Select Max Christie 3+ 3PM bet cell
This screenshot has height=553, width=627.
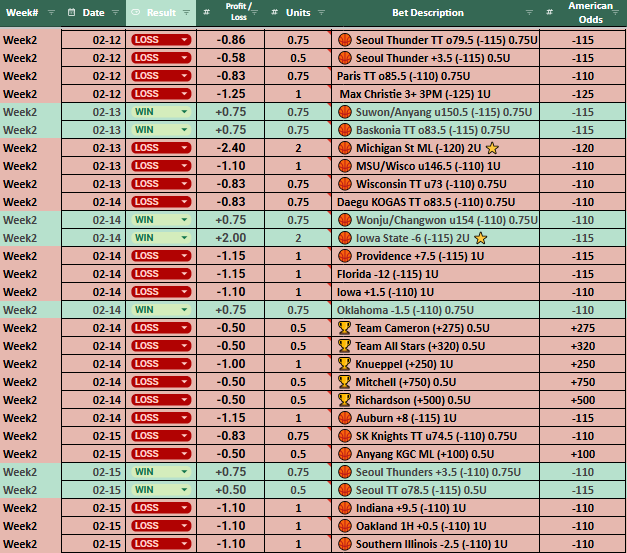[435, 94]
